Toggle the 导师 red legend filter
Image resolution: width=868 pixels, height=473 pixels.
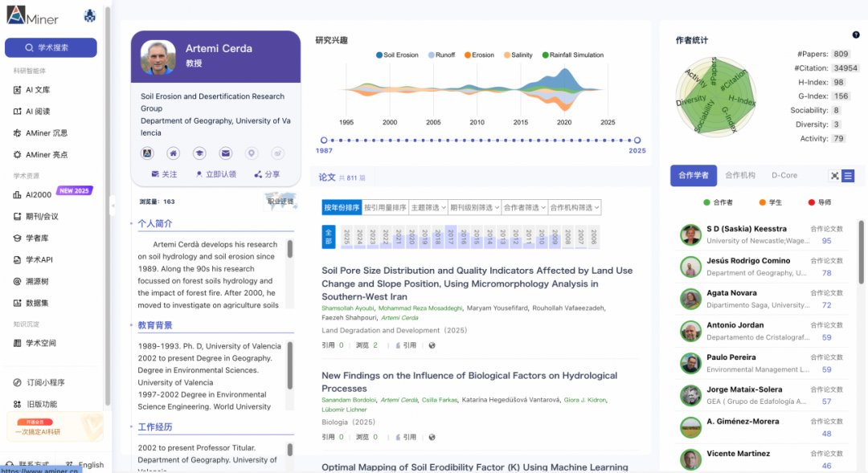tap(820, 202)
